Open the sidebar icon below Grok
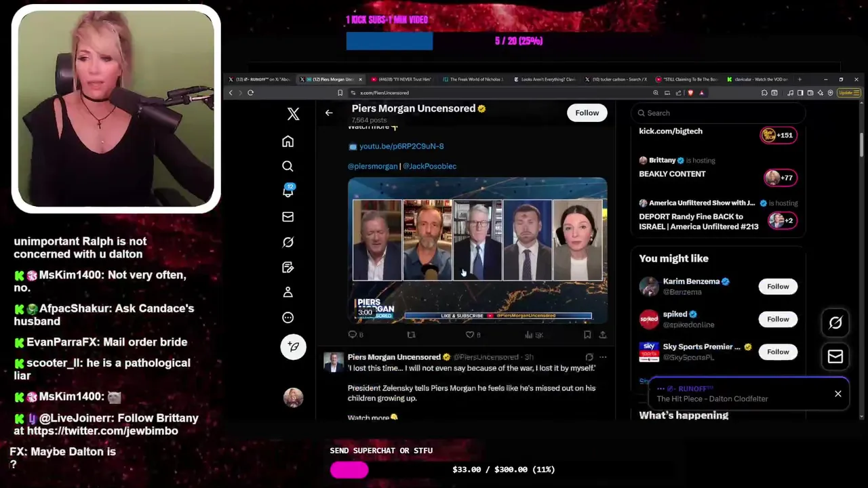Image resolution: width=868 pixels, height=488 pixels. point(288,267)
